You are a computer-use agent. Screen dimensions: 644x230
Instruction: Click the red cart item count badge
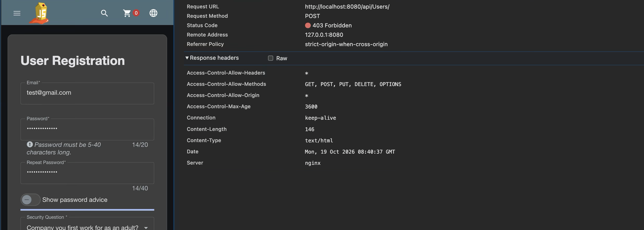[136, 13]
